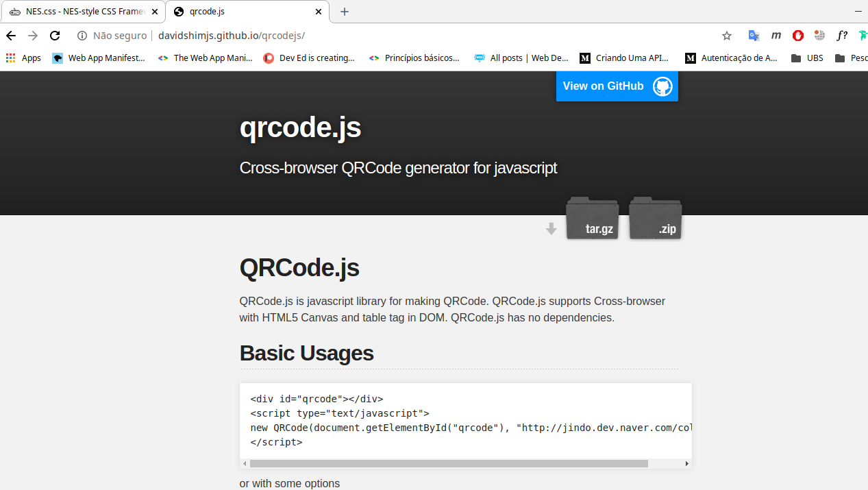Open the UBS bookmarks folder
This screenshot has width=868, height=490.
[807, 58]
